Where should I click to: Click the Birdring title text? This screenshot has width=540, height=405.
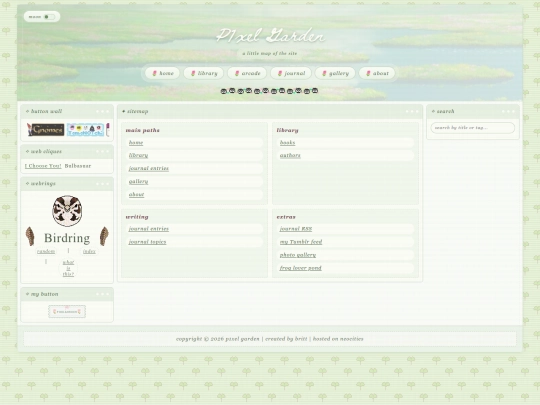pyautogui.click(x=67, y=238)
